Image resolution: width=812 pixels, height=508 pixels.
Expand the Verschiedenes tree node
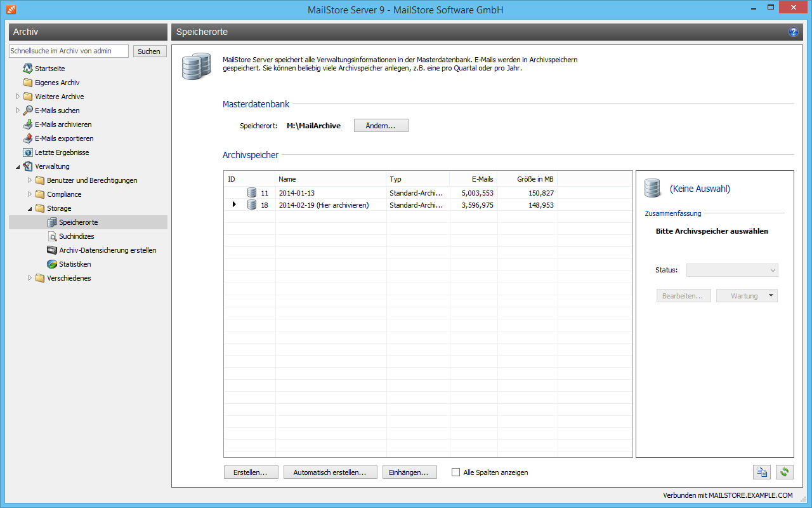[x=30, y=278]
